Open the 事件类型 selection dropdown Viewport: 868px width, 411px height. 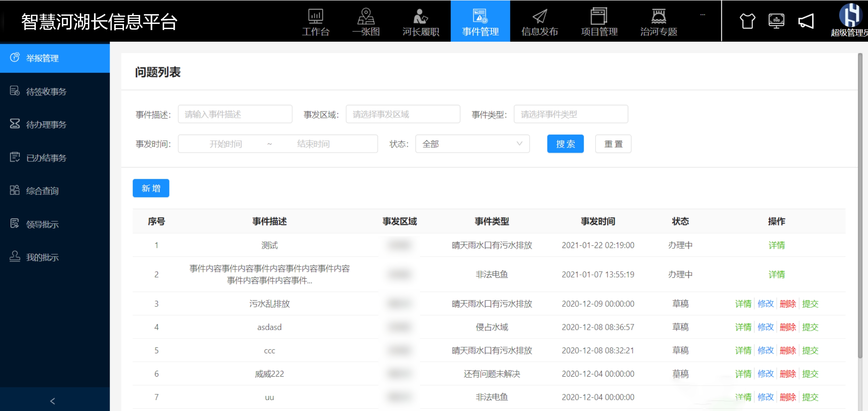570,114
